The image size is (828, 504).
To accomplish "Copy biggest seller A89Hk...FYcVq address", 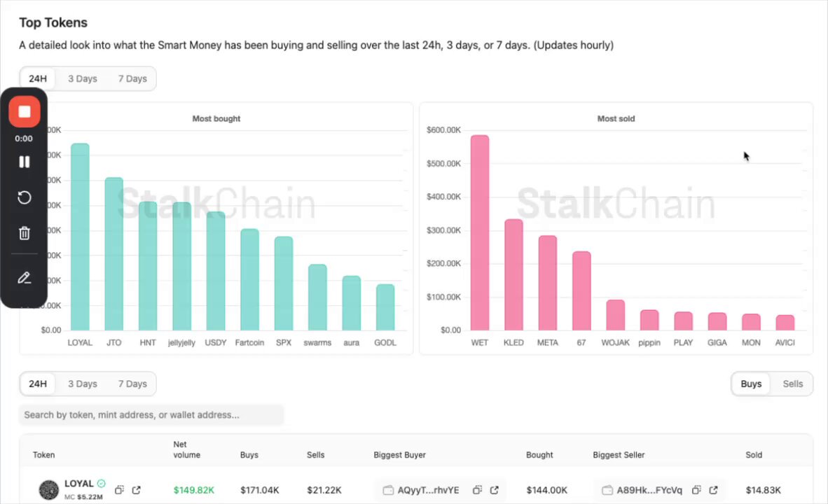I will point(696,490).
